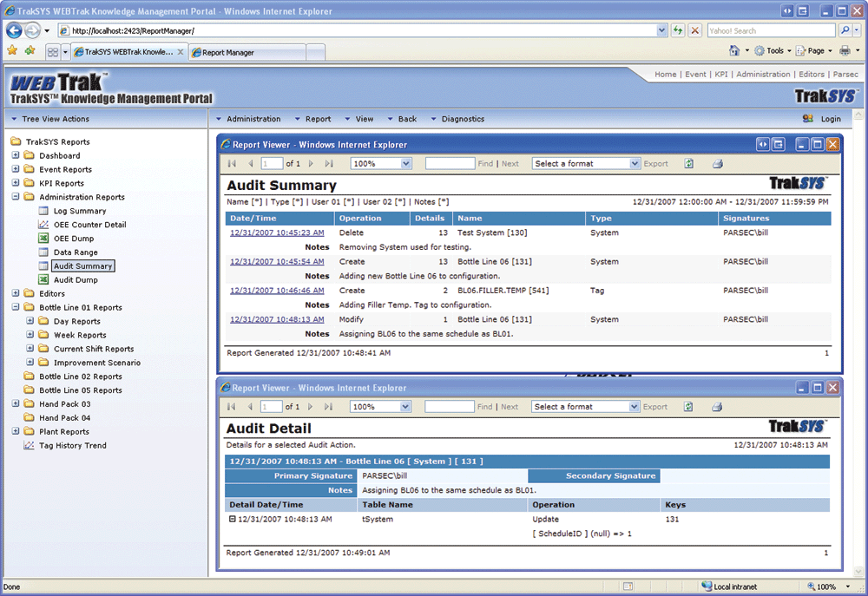The height and width of the screenshot is (596, 868).
Task: Expand the Event Reports folder
Action: pos(16,169)
